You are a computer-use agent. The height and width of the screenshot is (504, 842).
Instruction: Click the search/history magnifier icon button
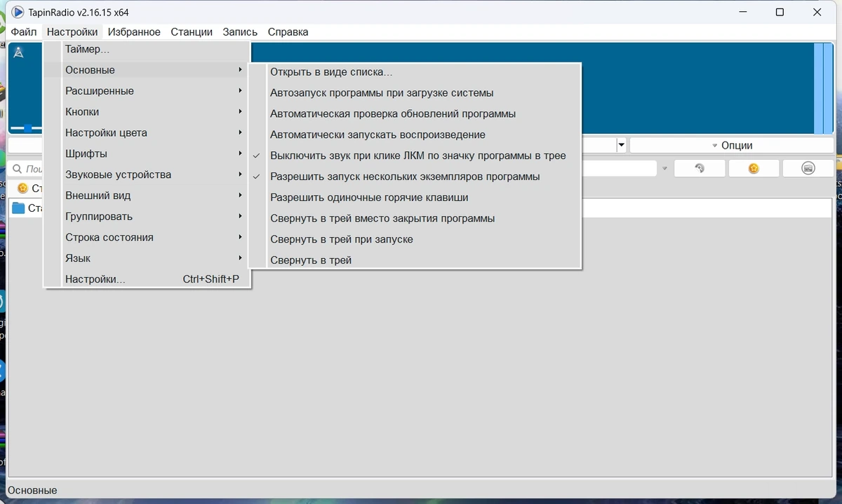pos(700,168)
